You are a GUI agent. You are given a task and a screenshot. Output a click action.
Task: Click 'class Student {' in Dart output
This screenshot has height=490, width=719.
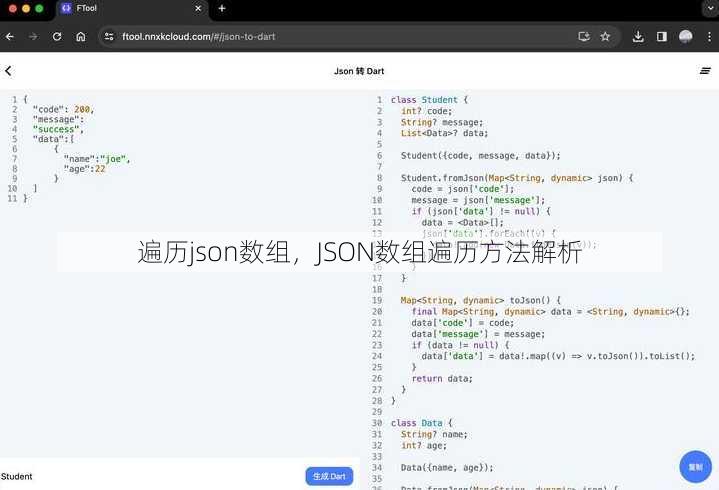429,100
